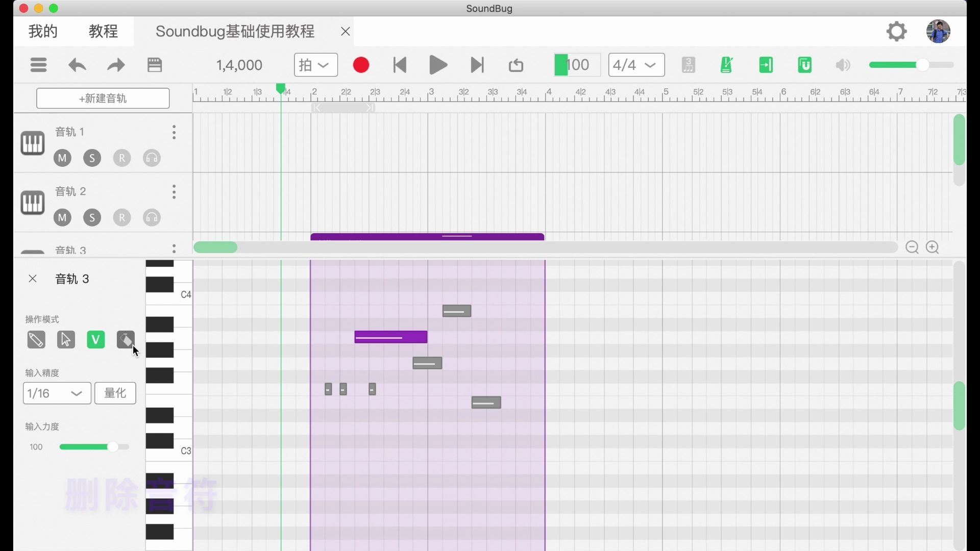Toggle the gray count-in icon

pyautogui.click(x=689, y=65)
